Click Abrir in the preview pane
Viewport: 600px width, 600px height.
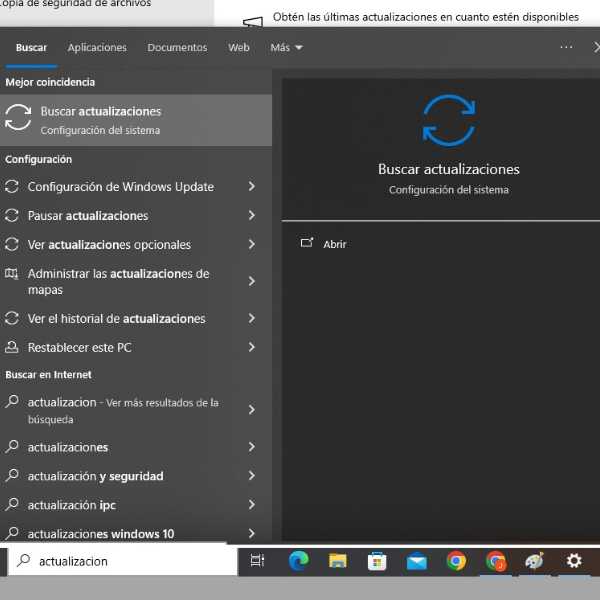[x=334, y=244]
